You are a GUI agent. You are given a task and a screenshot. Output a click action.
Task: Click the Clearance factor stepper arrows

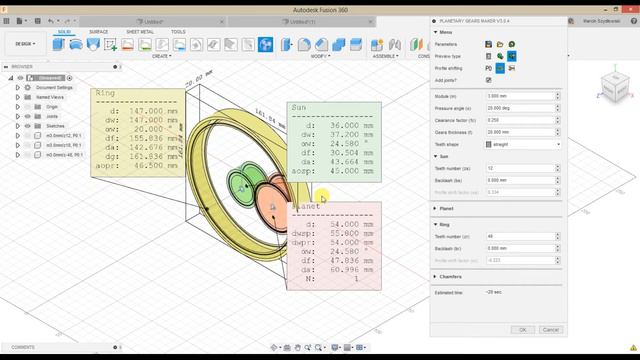[558, 120]
